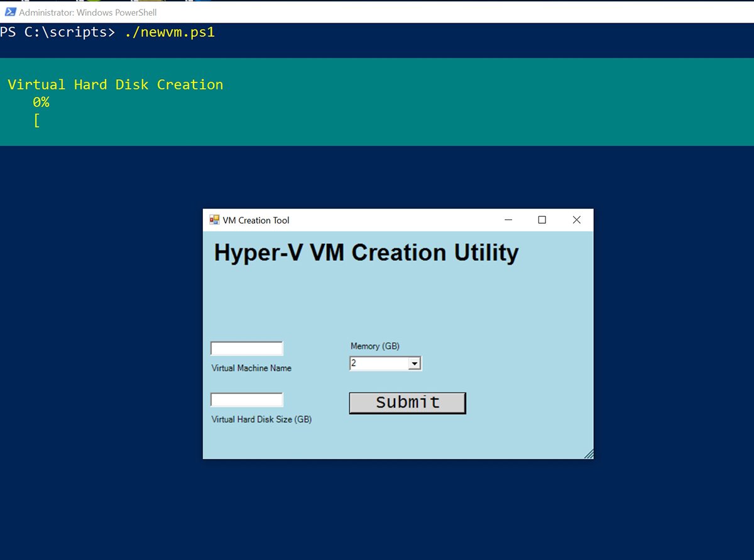Click the Memory (GB) label
Screen dimensions: 754x560
[375, 346]
